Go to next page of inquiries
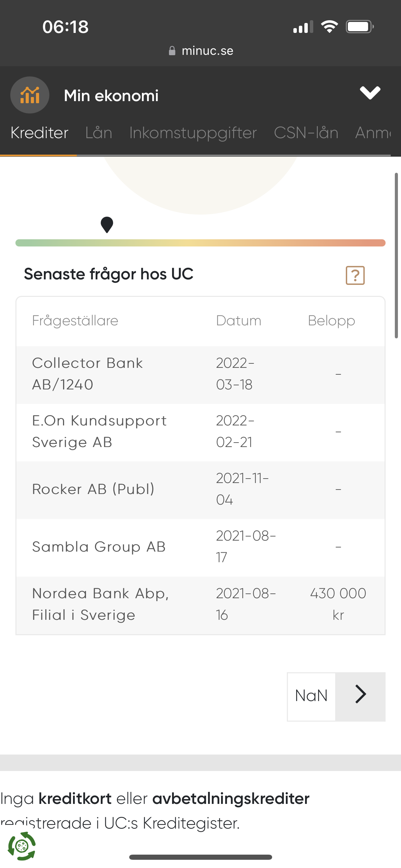The width and height of the screenshot is (401, 868). [360, 697]
